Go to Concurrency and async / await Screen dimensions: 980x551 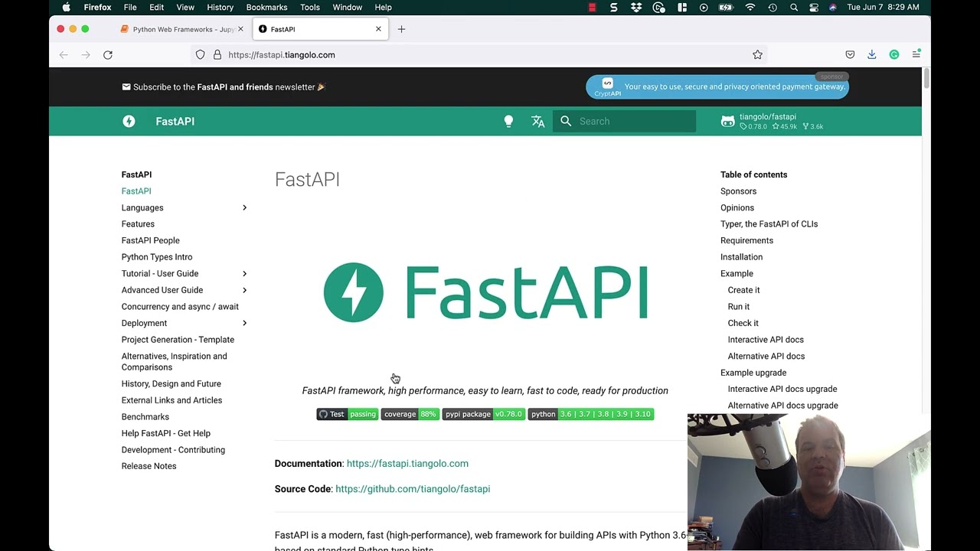tap(180, 307)
